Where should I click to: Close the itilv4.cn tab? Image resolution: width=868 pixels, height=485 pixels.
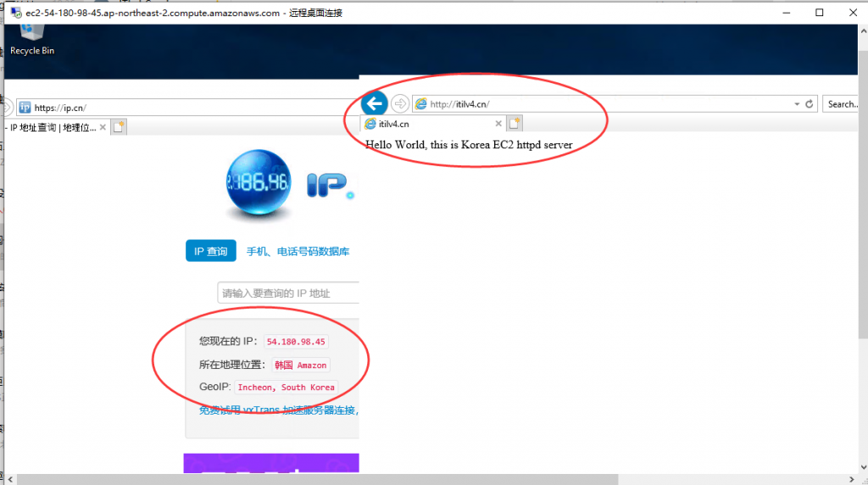498,124
